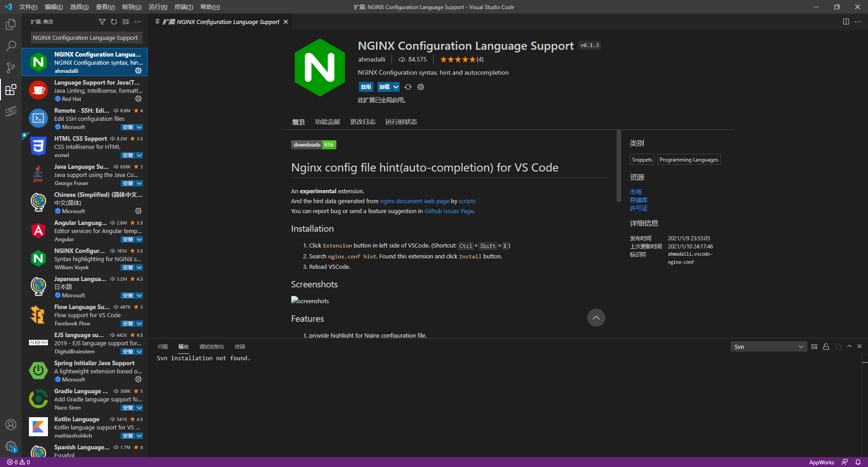Clear the output panel
The height and width of the screenshot is (467, 868).
814,347
